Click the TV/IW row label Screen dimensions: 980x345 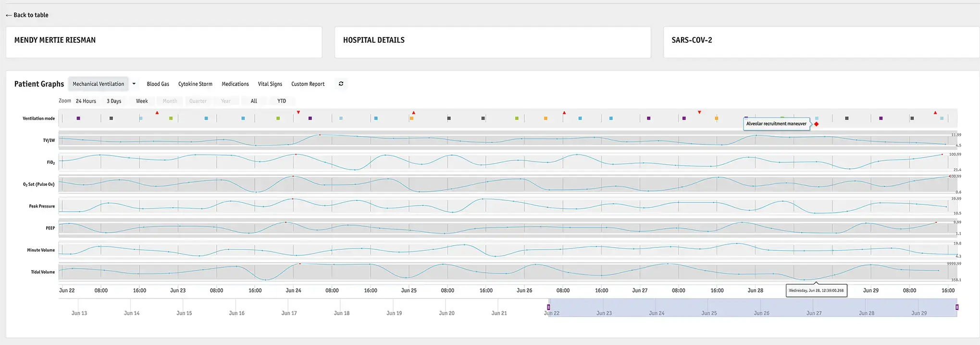coord(49,140)
